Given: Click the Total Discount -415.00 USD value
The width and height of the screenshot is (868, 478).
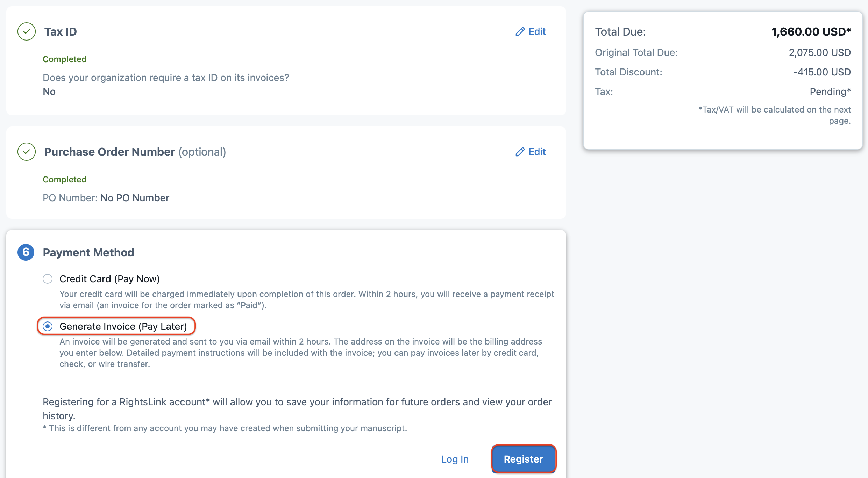Looking at the screenshot, I should pyautogui.click(x=821, y=72).
